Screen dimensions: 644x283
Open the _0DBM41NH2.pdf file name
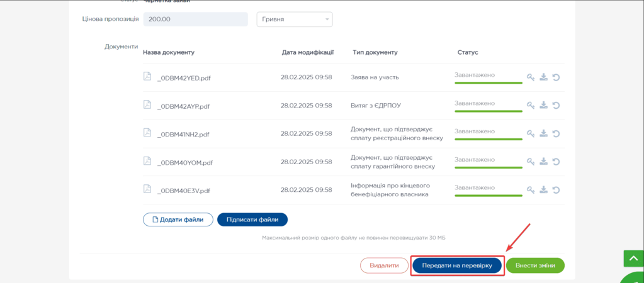pos(183,135)
